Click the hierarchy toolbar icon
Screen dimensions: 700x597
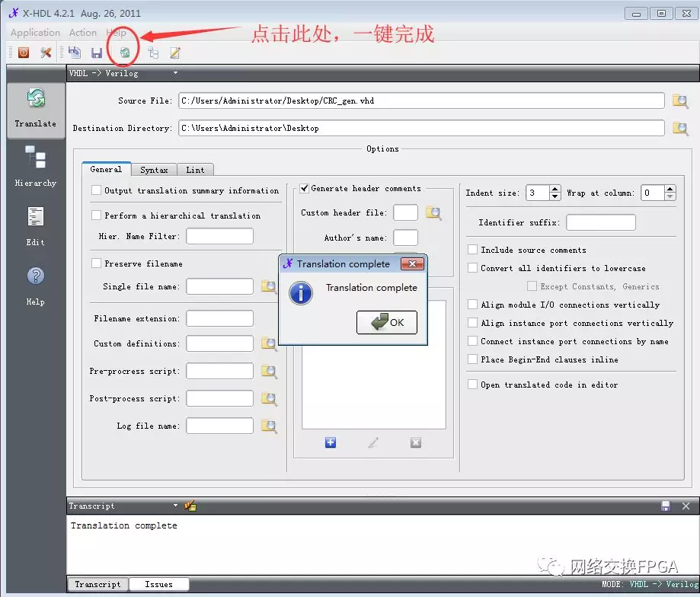[x=153, y=53]
